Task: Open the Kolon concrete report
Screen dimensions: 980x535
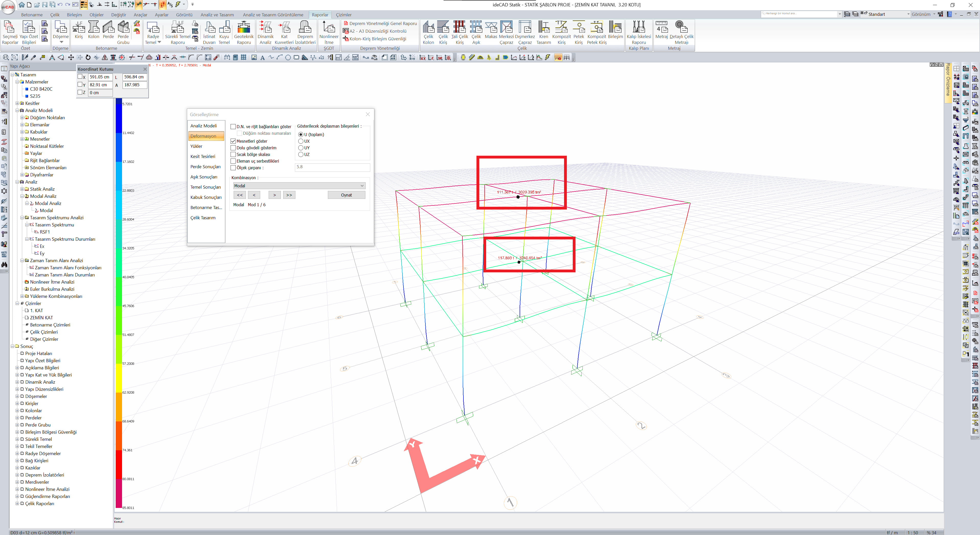Action: pos(94,30)
